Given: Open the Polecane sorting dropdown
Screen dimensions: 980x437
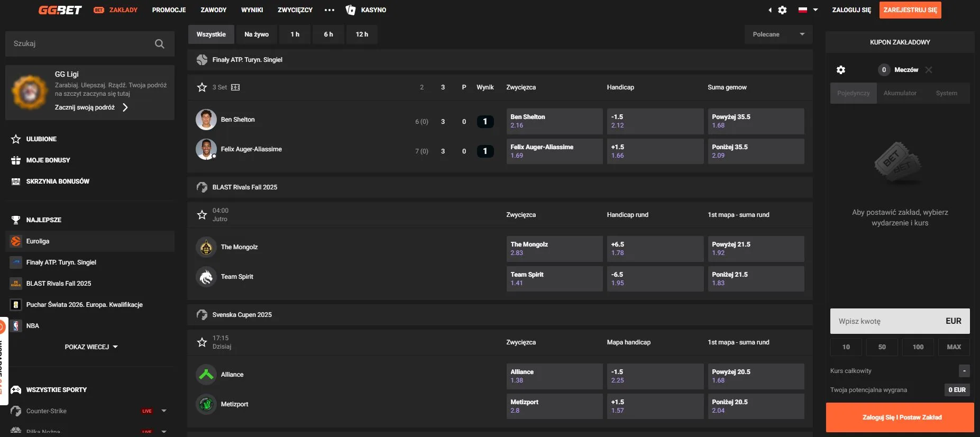Looking at the screenshot, I should (x=778, y=34).
